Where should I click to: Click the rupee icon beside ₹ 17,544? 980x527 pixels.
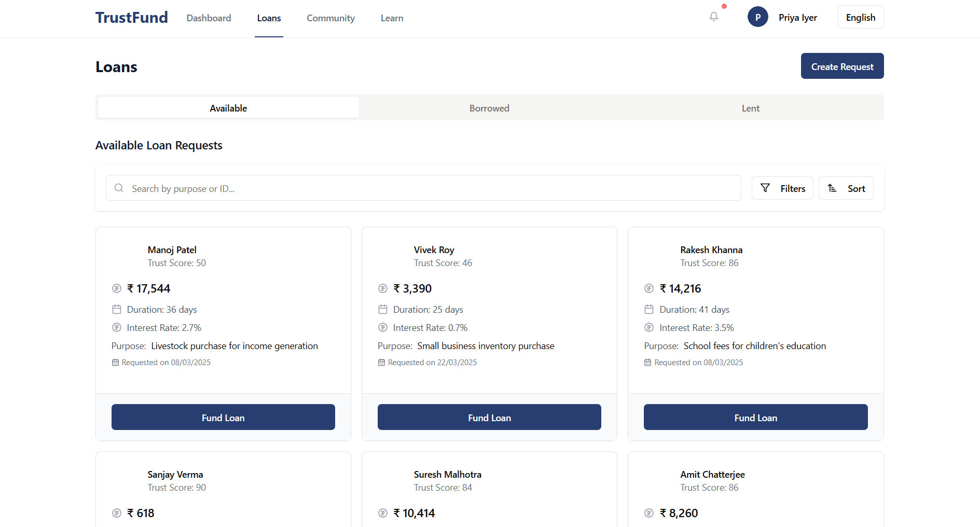click(x=117, y=288)
